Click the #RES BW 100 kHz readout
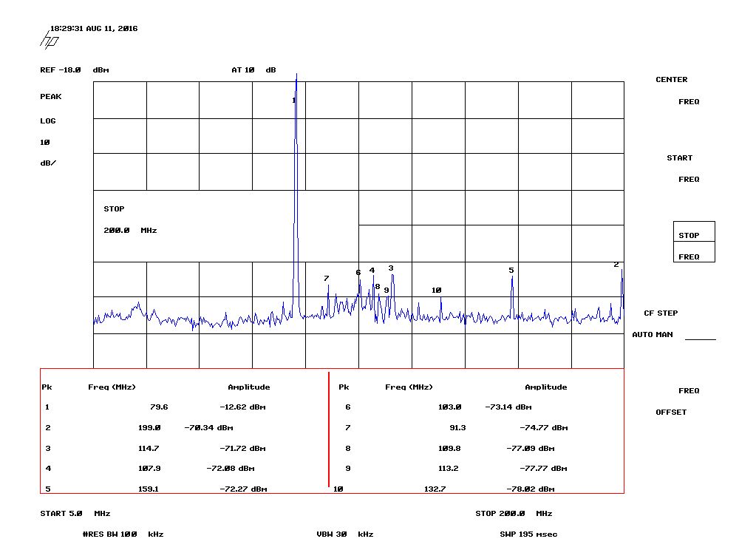Image resolution: width=756 pixels, height=550 pixels. pos(123,534)
